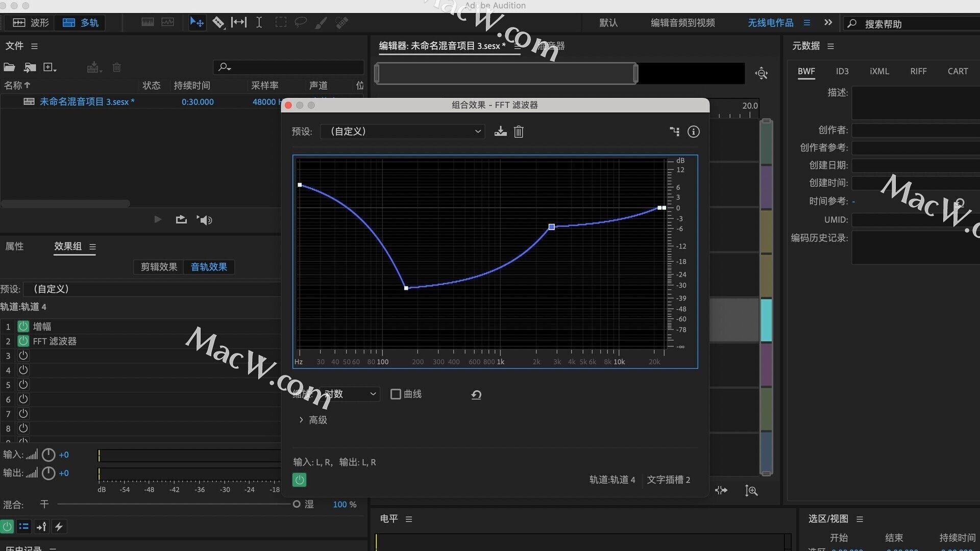
Task: Toggle power for FFT 滤波器 slot 2
Action: 23,341
